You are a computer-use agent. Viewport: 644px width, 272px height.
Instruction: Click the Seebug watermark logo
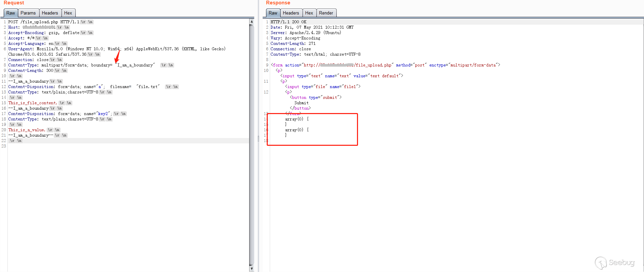[x=615, y=263]
